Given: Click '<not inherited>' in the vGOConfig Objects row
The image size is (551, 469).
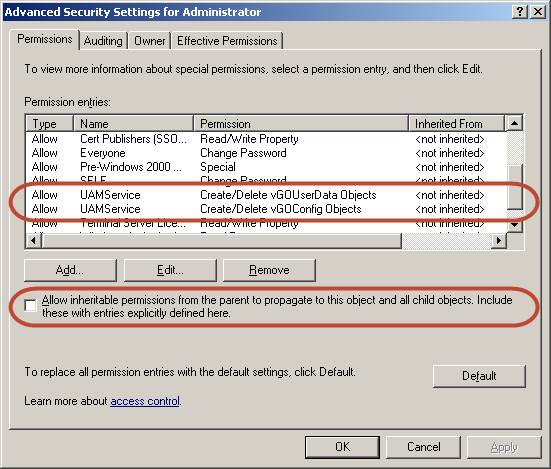Looking at the screenshot, I should click(450, 209).
